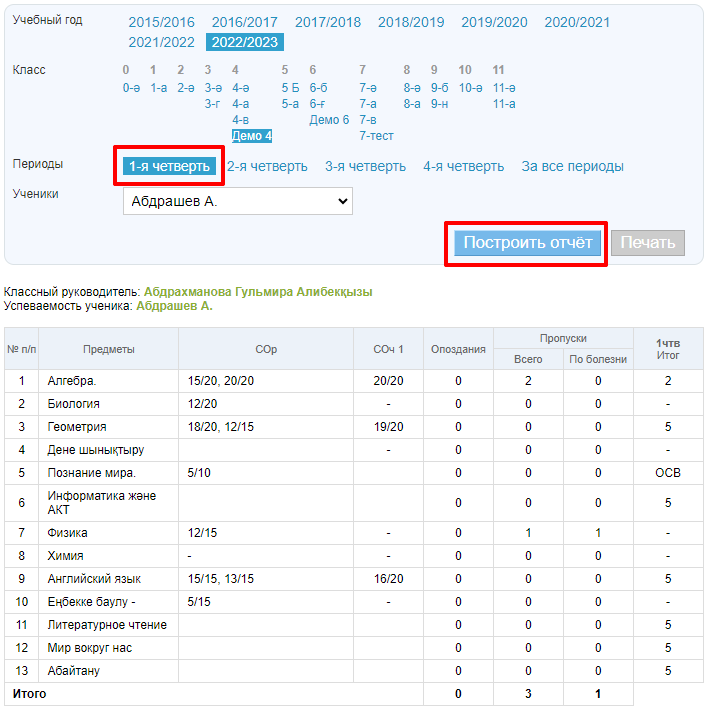Viewport: 708px width, 711px height.
Task: Choose За все периоды option
Action: (x=572, y=167)
